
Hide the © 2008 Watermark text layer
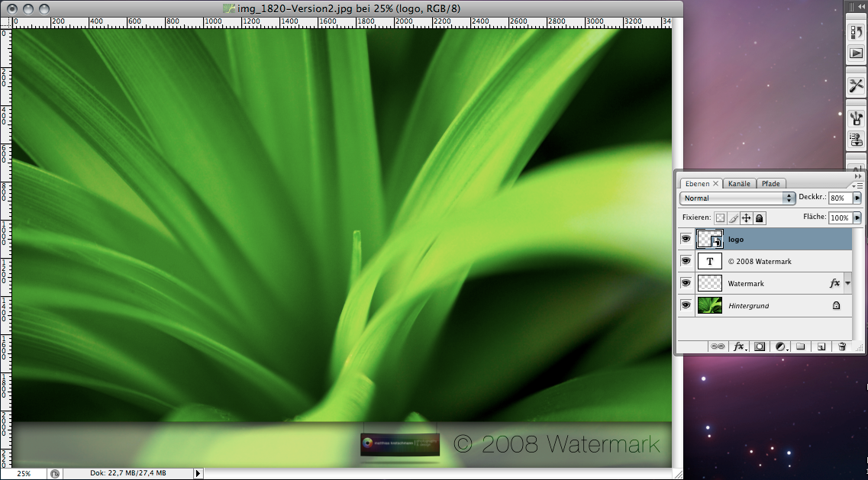[x=686, y=261]
